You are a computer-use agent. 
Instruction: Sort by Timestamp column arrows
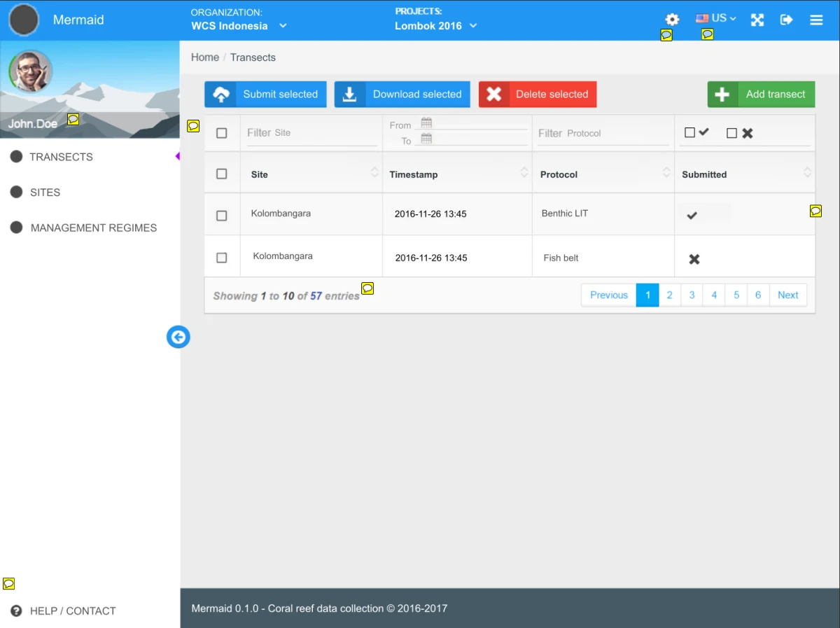524,172
